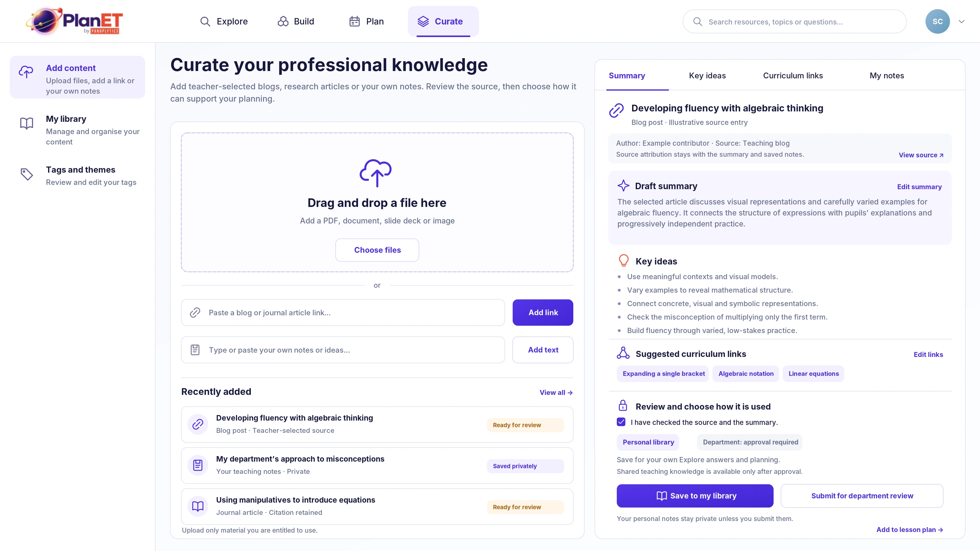Viewport: 980px width, 551px height.
Task: Click the Tags and themes tag icon
Action: (x=27, y=174)
